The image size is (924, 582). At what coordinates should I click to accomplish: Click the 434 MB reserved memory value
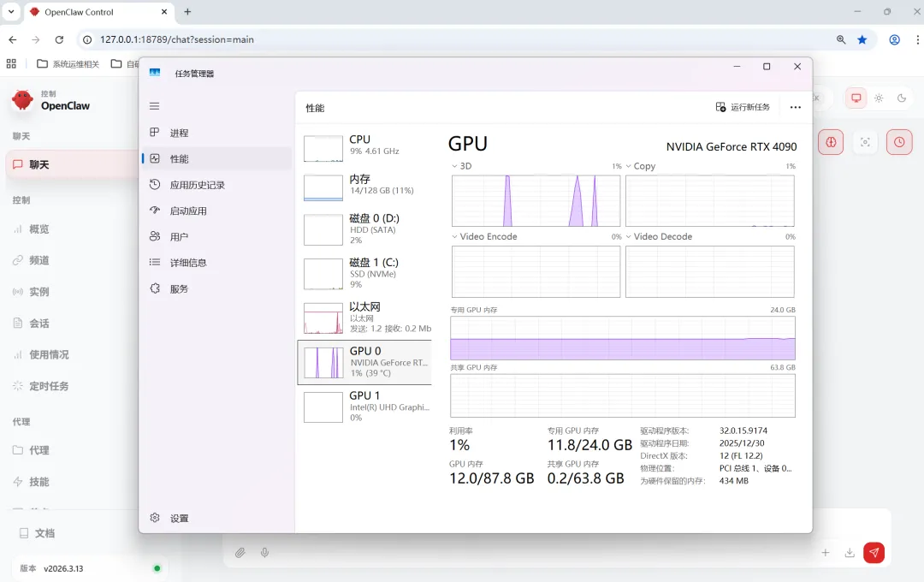pyautogui.click(x=734, y=480)
